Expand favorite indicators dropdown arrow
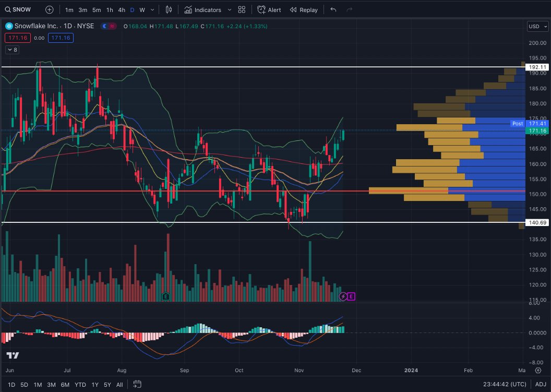Viewport: 551px width, 392px height. (x=230, y=10)
